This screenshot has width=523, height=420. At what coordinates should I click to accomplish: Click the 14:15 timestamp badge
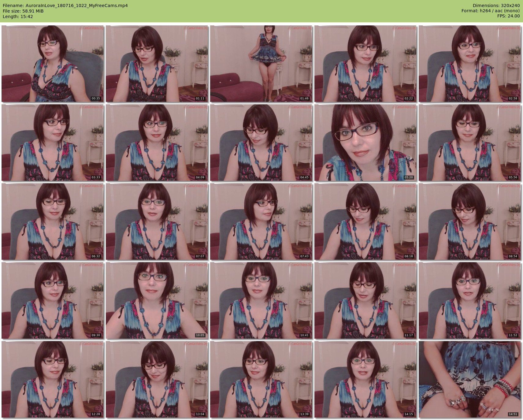click(x=409, y=414)
